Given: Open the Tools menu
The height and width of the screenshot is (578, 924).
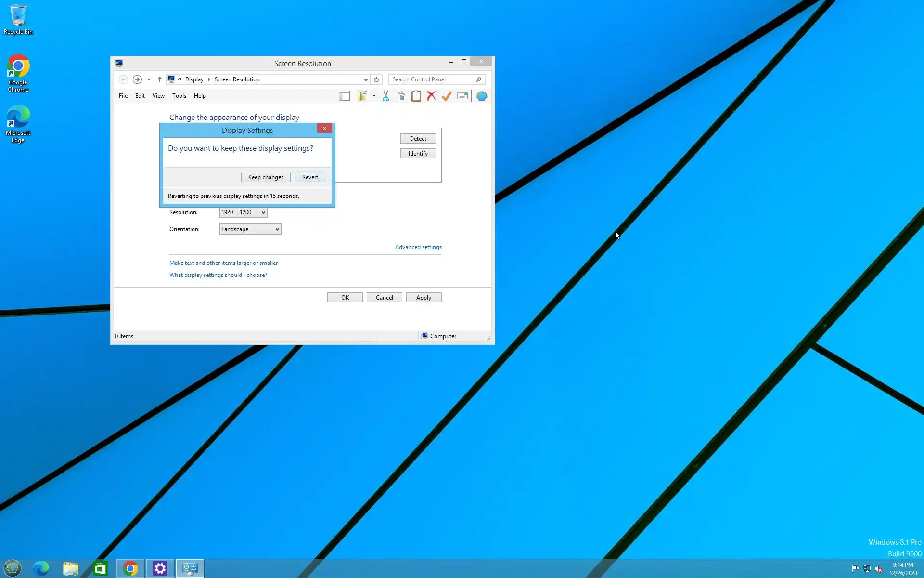Looking at the screenshot, I should tap(179, 96).
